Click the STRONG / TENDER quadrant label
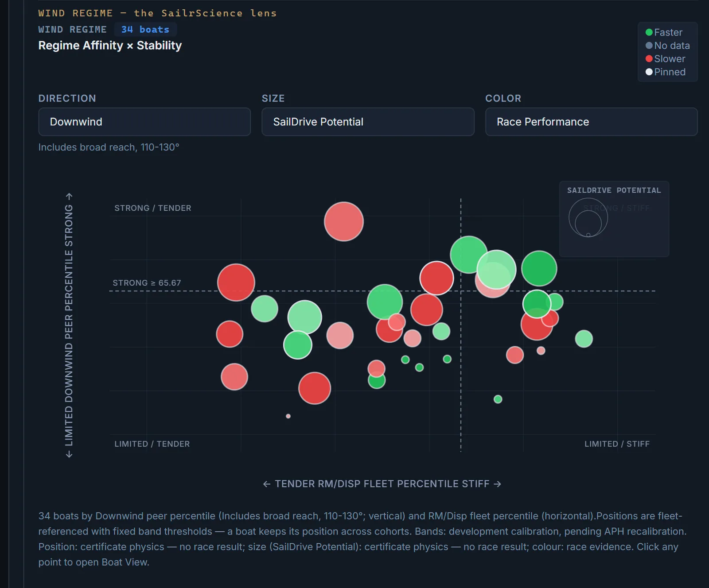709x588 pixels. (153, 208)
